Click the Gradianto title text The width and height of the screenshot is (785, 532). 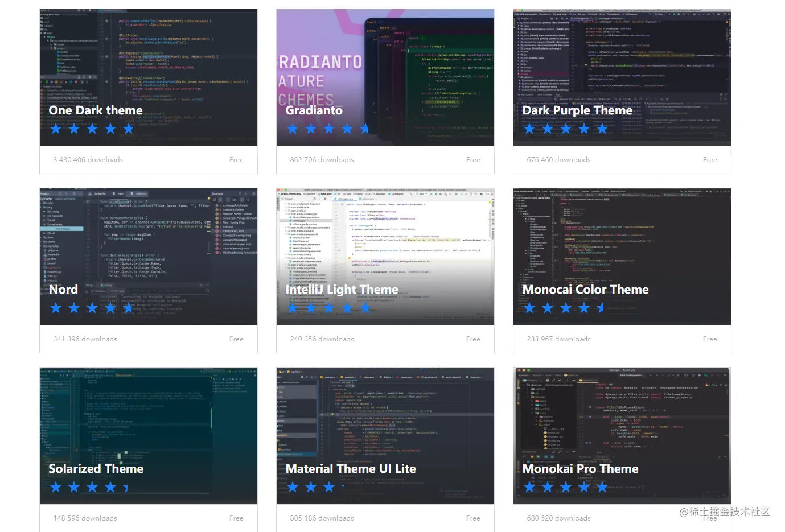314,110
